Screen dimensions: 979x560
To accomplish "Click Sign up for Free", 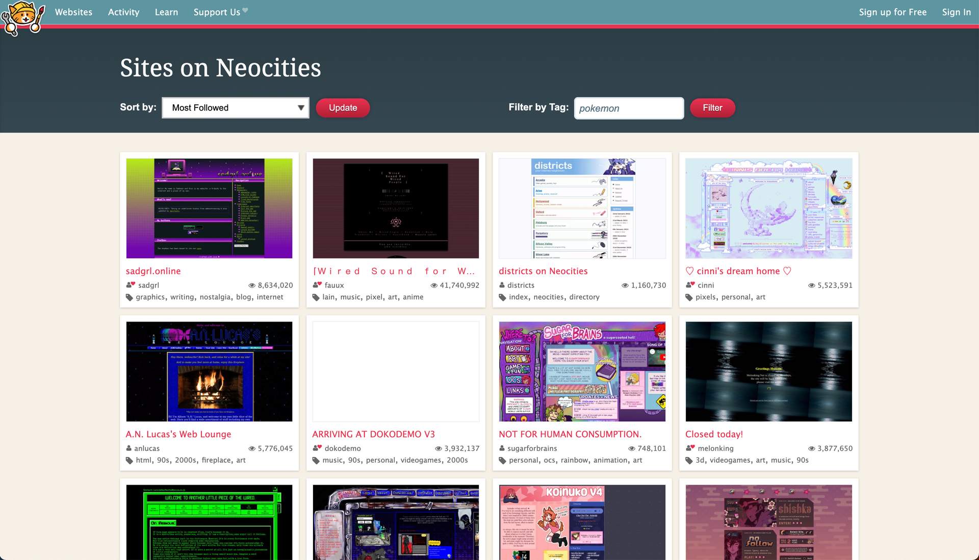I will pos(892,12).
